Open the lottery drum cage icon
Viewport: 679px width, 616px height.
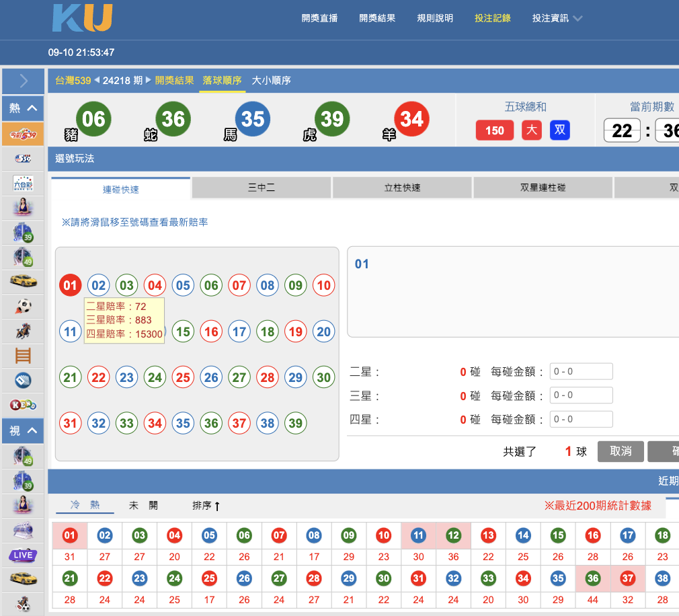(x=23, y=530)
